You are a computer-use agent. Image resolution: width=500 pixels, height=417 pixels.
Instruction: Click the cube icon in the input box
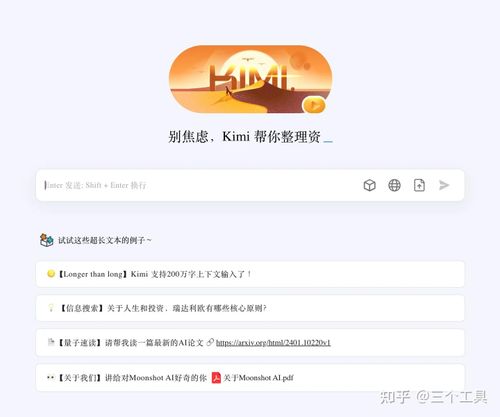369,185
